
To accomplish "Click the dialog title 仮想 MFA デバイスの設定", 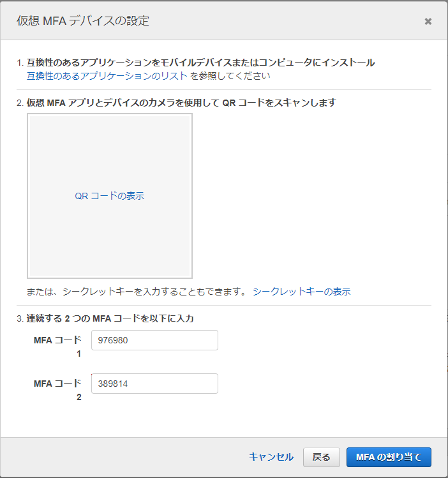I will point(82,20).
